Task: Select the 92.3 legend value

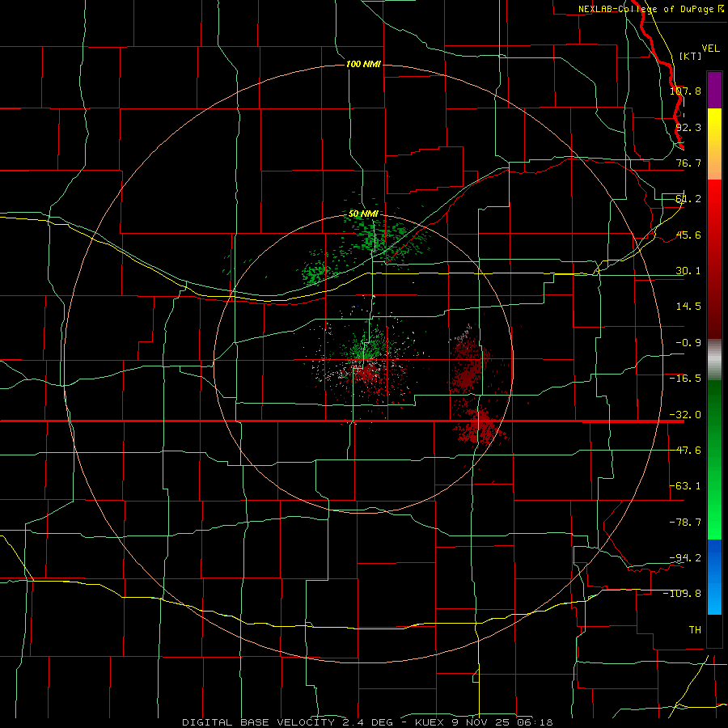Action: click(x=688, y=127)
